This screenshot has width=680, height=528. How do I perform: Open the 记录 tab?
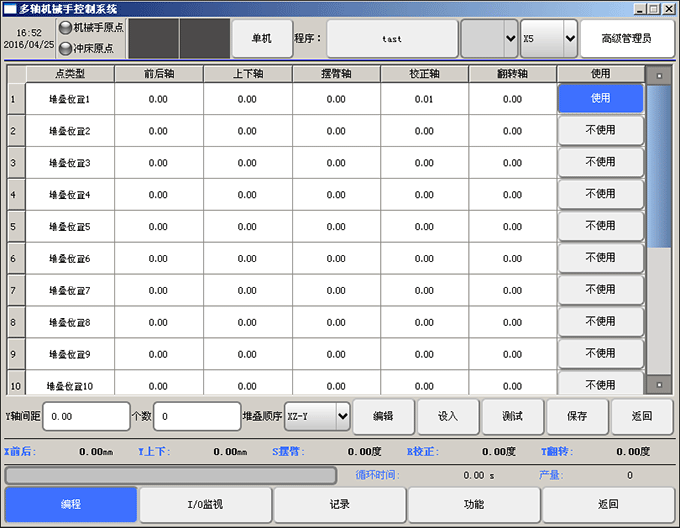[340, 505]
